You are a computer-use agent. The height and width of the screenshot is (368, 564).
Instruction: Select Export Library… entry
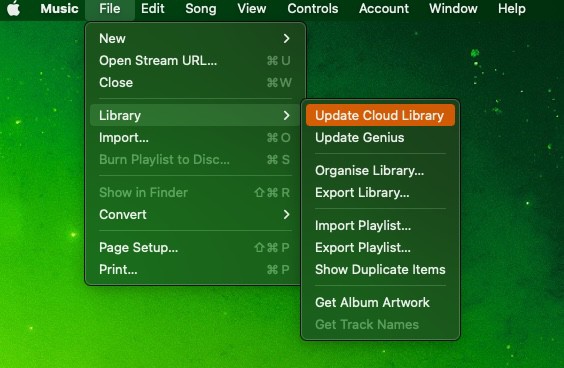[380, 192]
